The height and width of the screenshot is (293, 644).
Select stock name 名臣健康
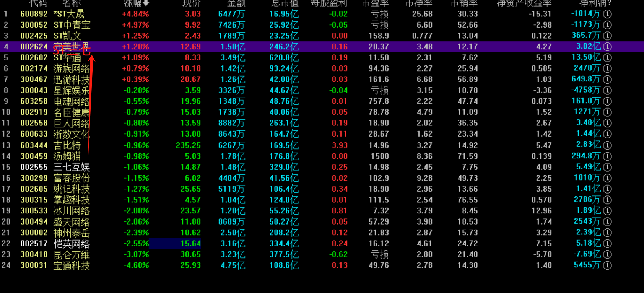(72, 112)
